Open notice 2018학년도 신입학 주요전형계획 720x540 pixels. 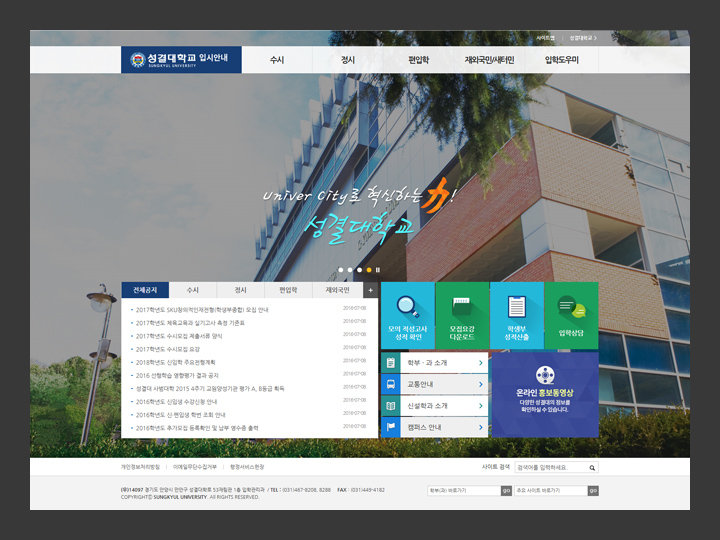click(x=175, y=362)
